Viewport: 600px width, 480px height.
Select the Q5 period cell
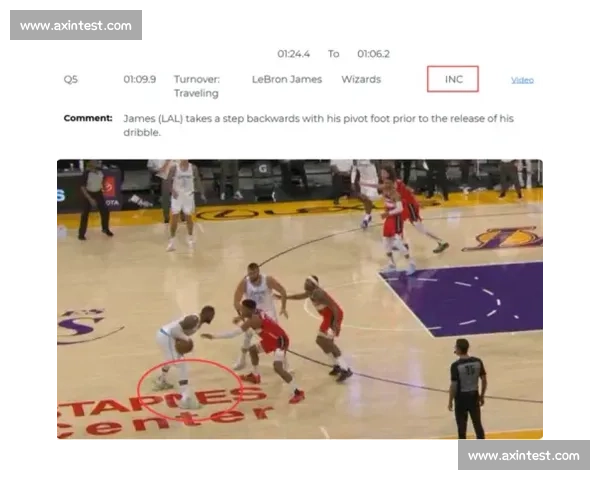(x=70, y=79)
